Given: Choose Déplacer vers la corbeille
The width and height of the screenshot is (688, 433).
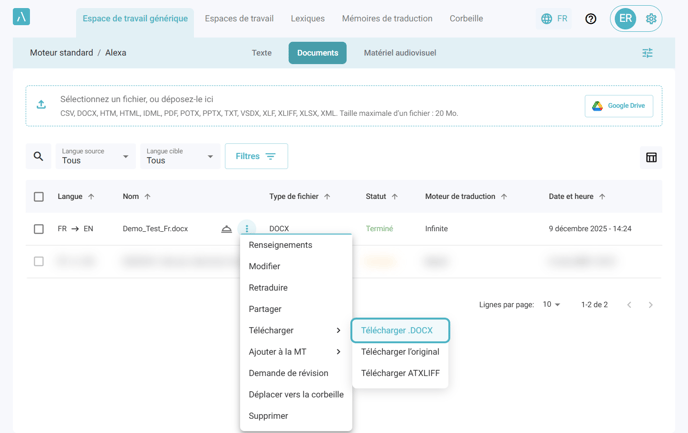Looking at the screenshot, I should (296, 394).
